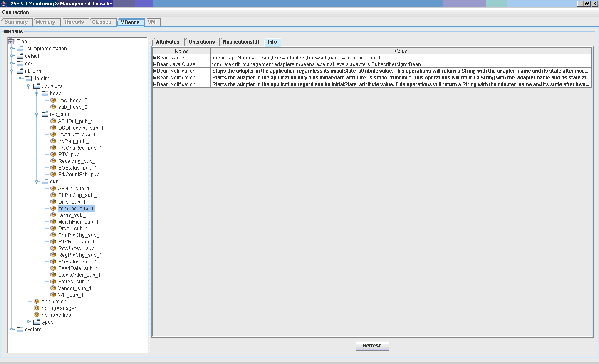The image size is (599, 364).
Task: Expand the JMImplementation node
Action: 12,48
